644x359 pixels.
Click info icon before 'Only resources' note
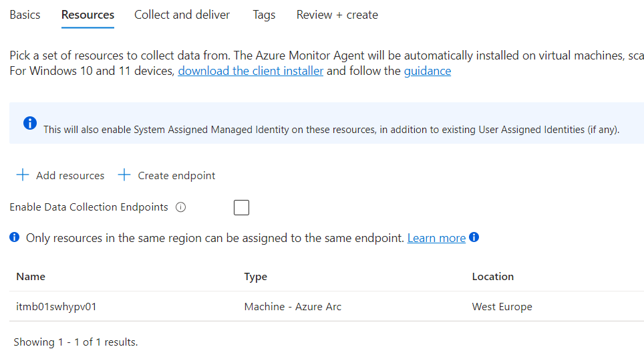point(15,238)
